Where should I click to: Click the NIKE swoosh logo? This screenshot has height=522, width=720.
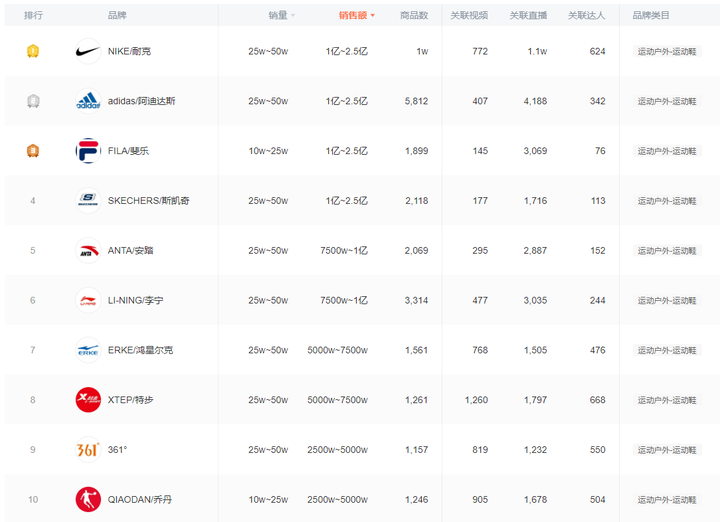click(x=88, y=51)
